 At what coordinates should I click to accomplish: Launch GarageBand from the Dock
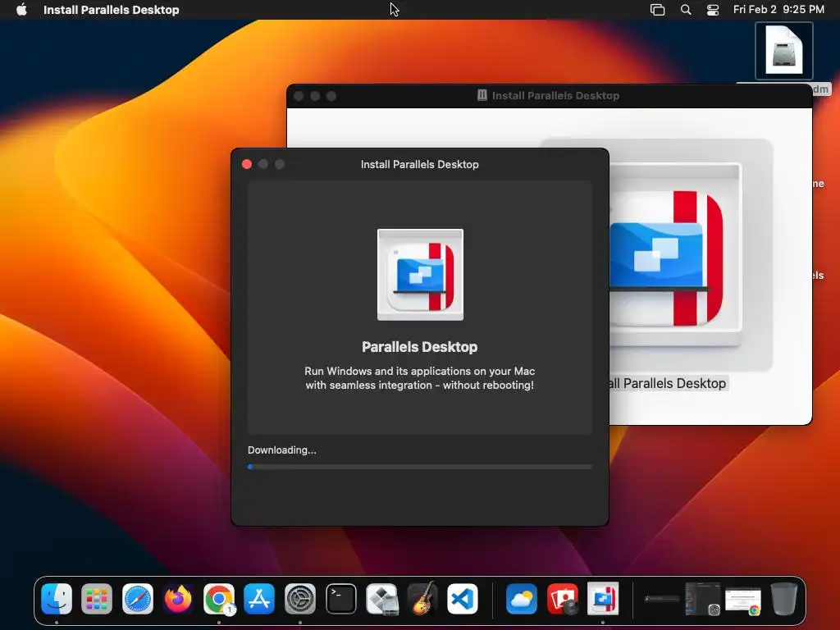pos(422,598)
